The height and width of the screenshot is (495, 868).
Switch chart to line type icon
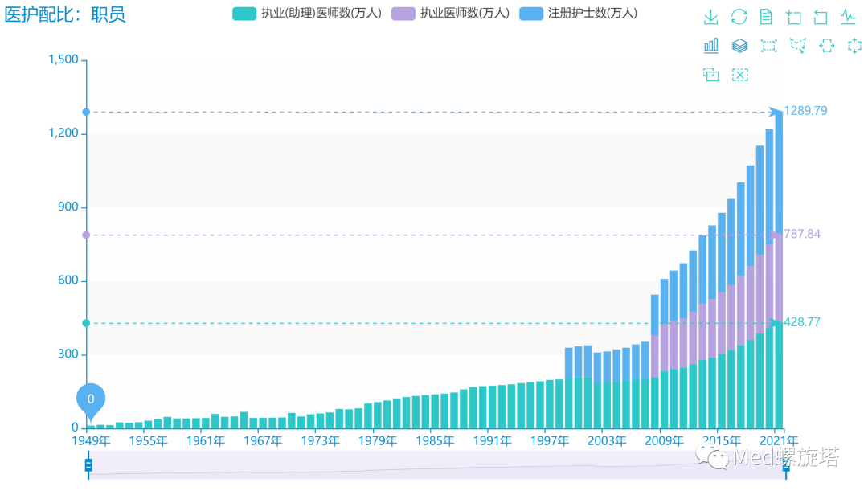(x=848, y=17)
